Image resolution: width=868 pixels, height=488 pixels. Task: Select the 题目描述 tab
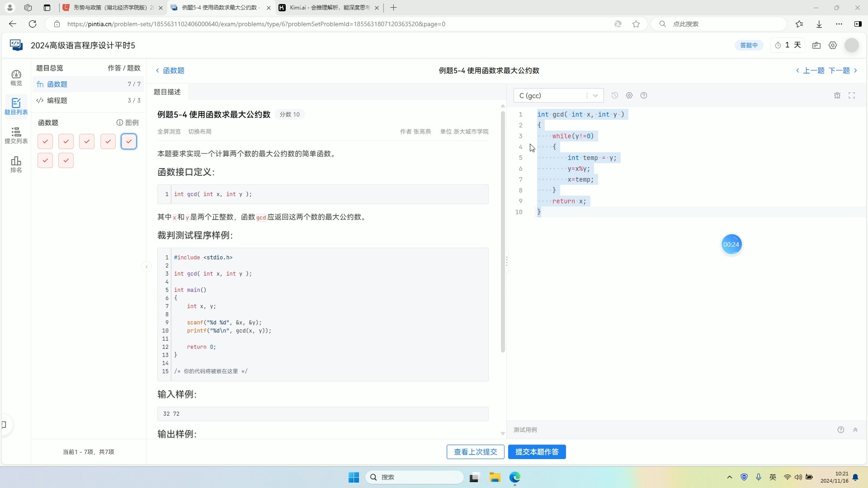(x=167, y=92)
